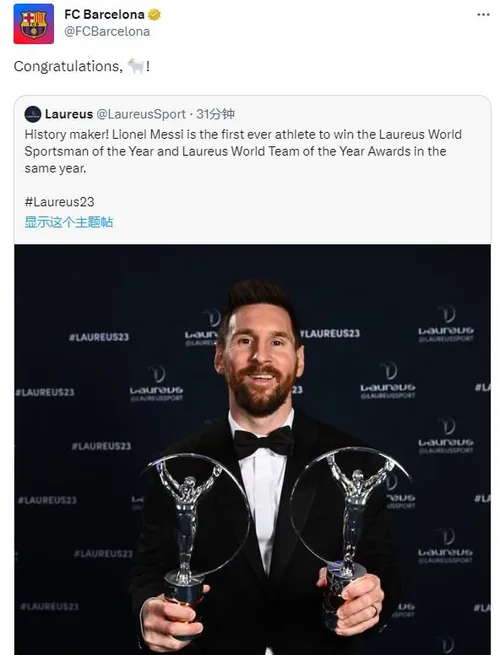Open the Laureus avatar icon
500x655 pixels.
point(33,114)
